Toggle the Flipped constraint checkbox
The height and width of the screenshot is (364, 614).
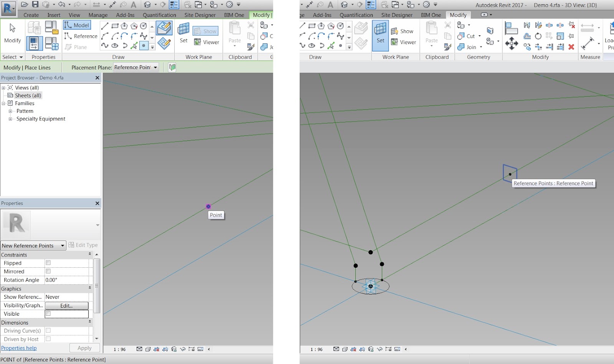coord(48,263)
